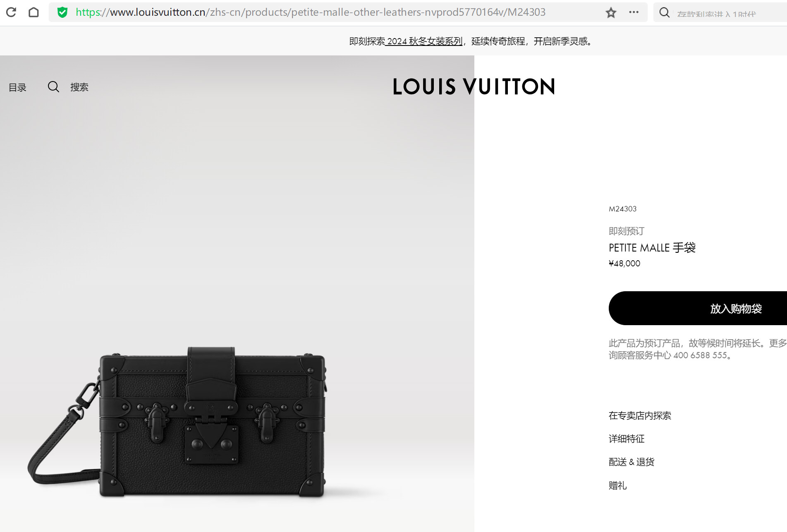787x532 pixels.
Task: Open the 目录 catalog menu
Action: tap(17, 87)
